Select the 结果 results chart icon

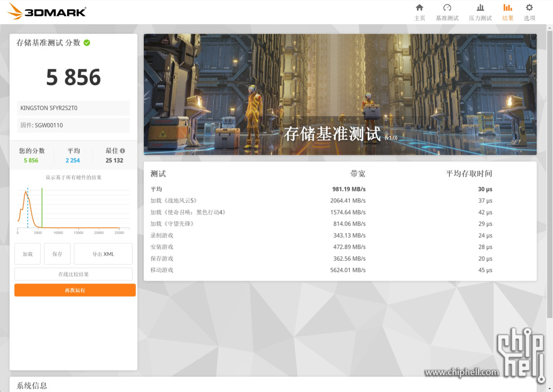point(507,7)
